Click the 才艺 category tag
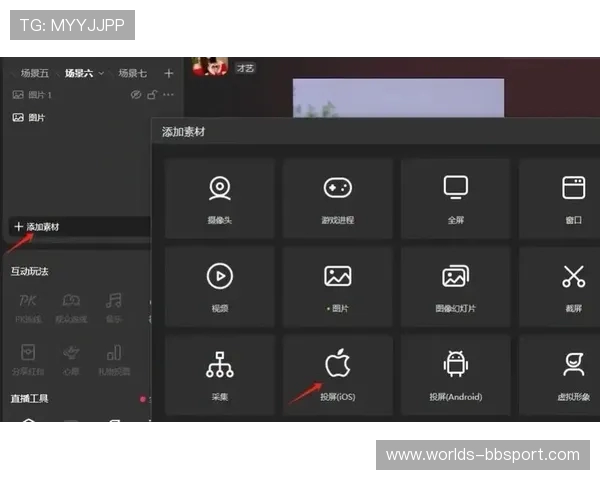600x480 pixels. click(x=245, y=68)
